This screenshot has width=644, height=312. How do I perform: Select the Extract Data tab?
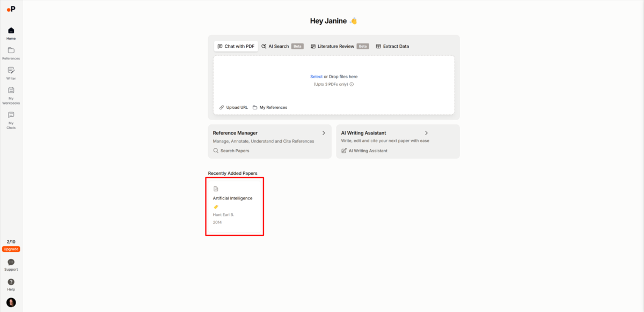pyautogui.click(x=392, y=47)
